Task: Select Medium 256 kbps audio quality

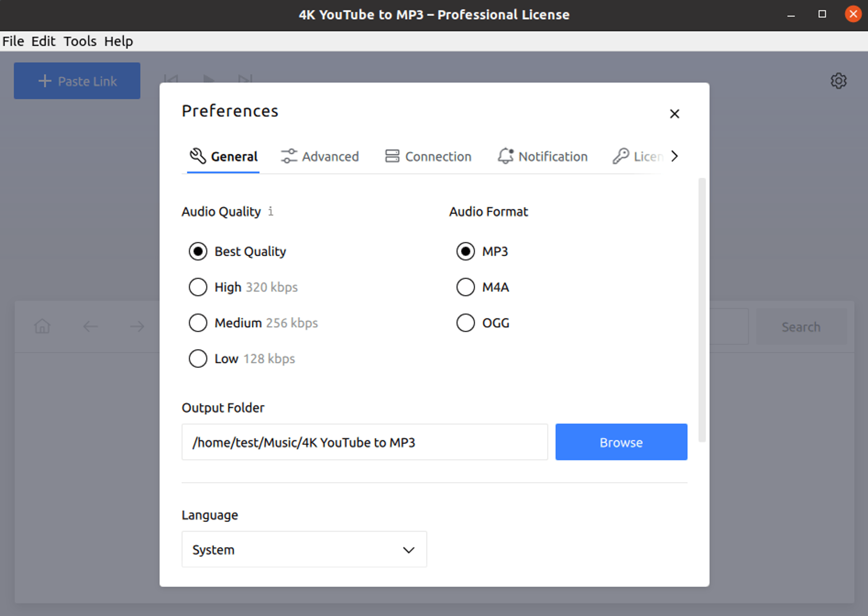Action: [198, 323]
